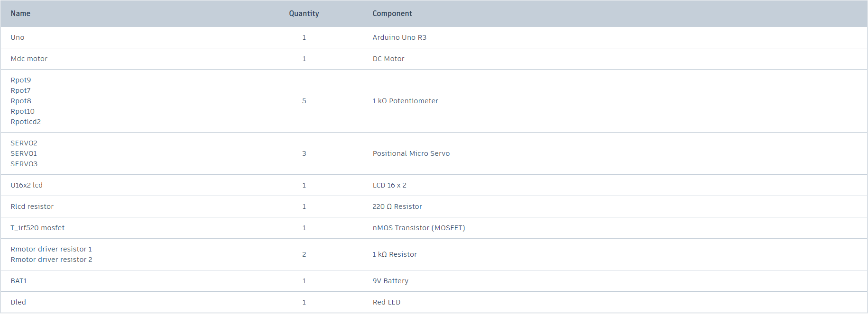Select the DC Motor component entry
This screenshot has width=868, height=314.
(388, 59)
